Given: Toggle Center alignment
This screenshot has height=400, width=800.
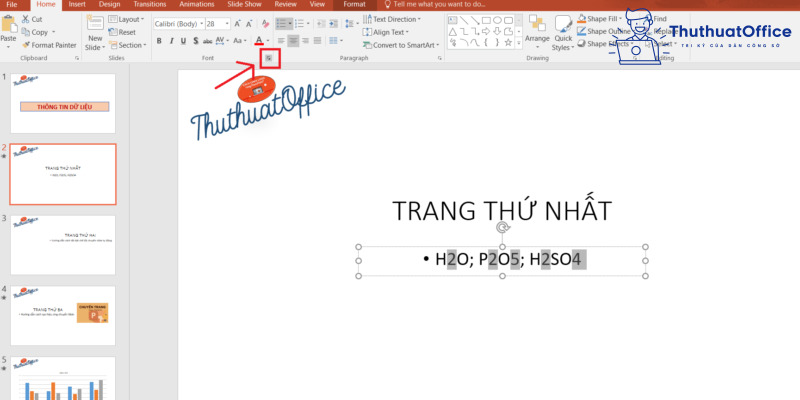Looking at the screenshot, I should point(293,40).
